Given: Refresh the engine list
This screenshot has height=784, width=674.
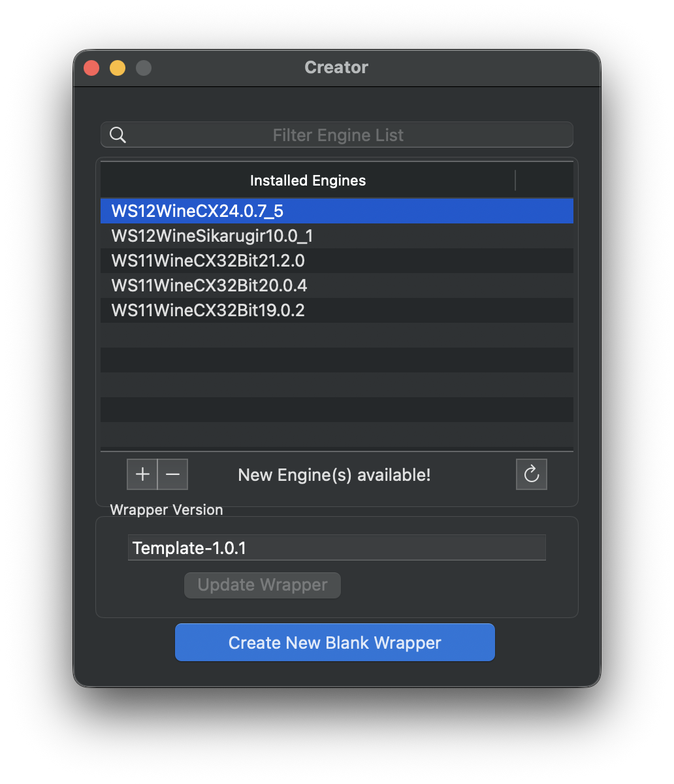Looking at the screenshot, I should tap(532, 474).
